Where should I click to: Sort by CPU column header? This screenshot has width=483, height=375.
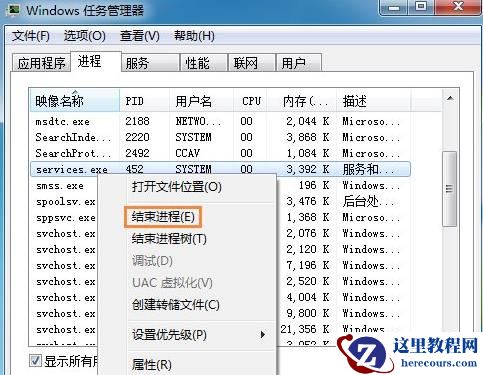[250, 101]
